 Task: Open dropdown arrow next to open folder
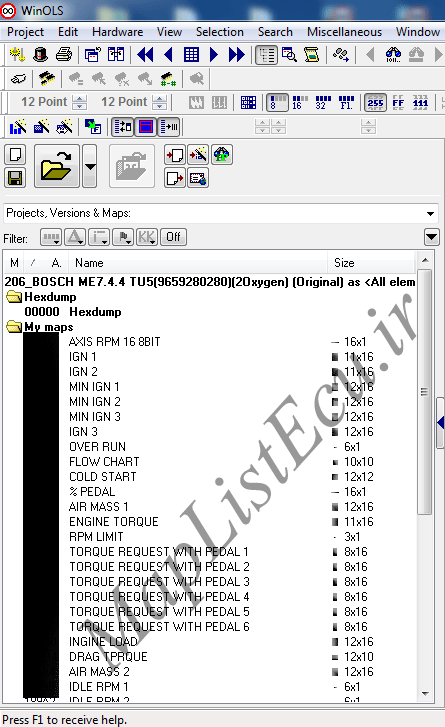90,166
